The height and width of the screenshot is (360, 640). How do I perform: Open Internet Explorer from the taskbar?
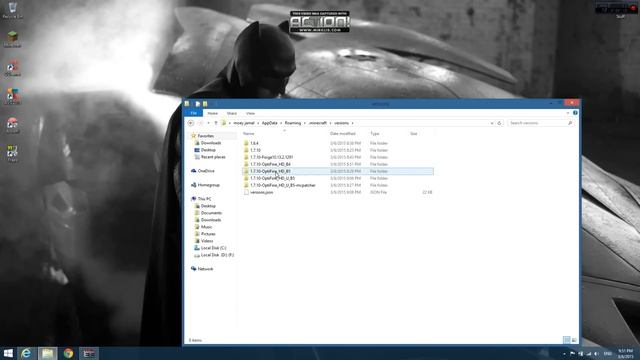26,353
